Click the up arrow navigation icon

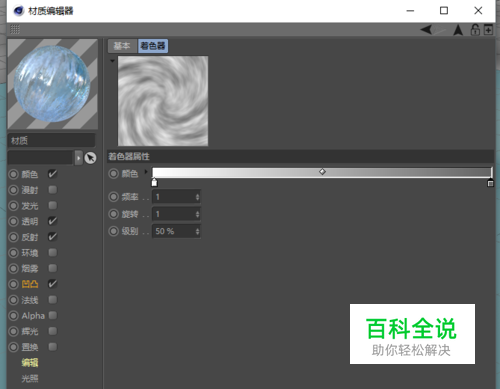(458, 30)
